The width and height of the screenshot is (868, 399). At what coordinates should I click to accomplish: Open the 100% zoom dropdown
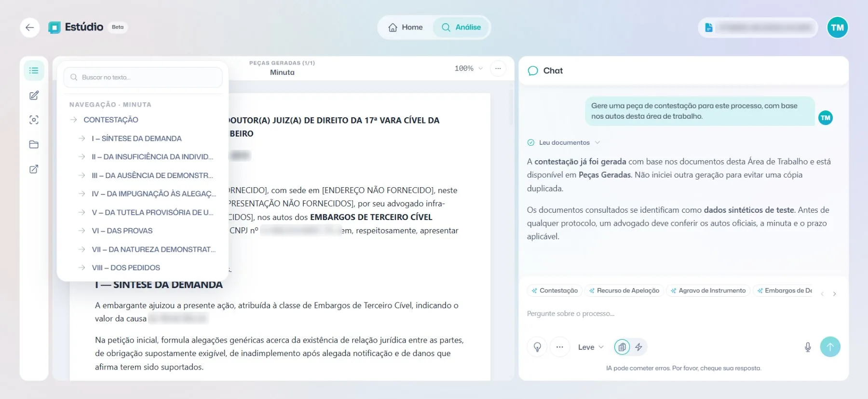pyautogui.click(x=468, y=69)
